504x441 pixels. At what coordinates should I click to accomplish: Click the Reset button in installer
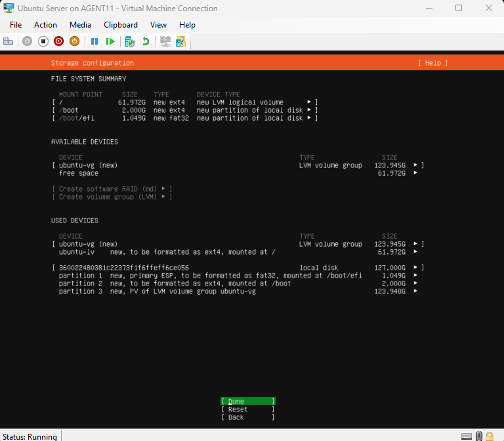(x=247, y=409)
